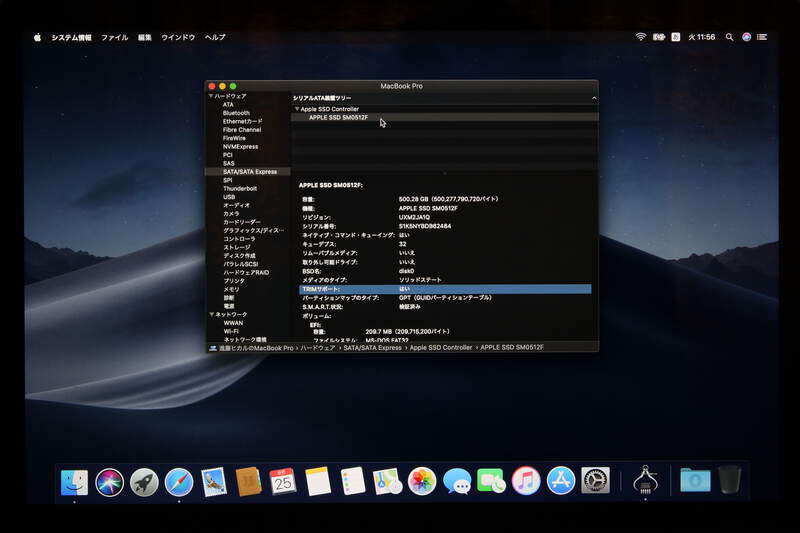Open Notes app in Dock
The height and width of the screenshot is (533, 800).
(318, 481)
